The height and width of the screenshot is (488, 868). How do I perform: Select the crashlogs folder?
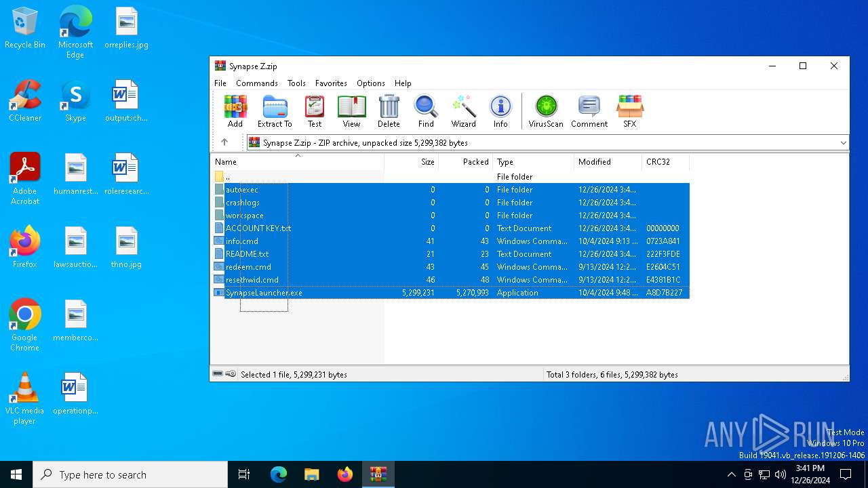(x=450, y=203)
